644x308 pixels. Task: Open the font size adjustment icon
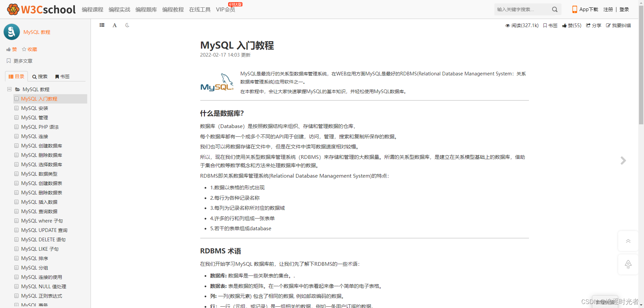114,25
